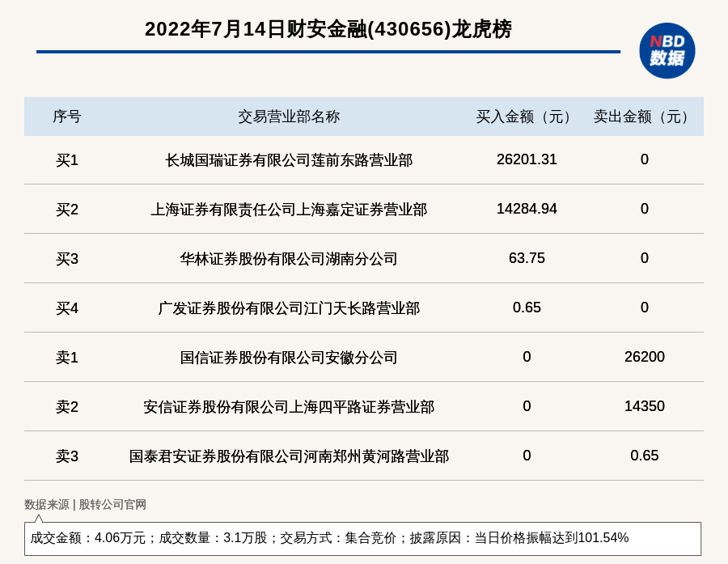The image size is (728, 564).
Task: Click the buy amount 0 in 卖2 row
Action: (527, 406)
